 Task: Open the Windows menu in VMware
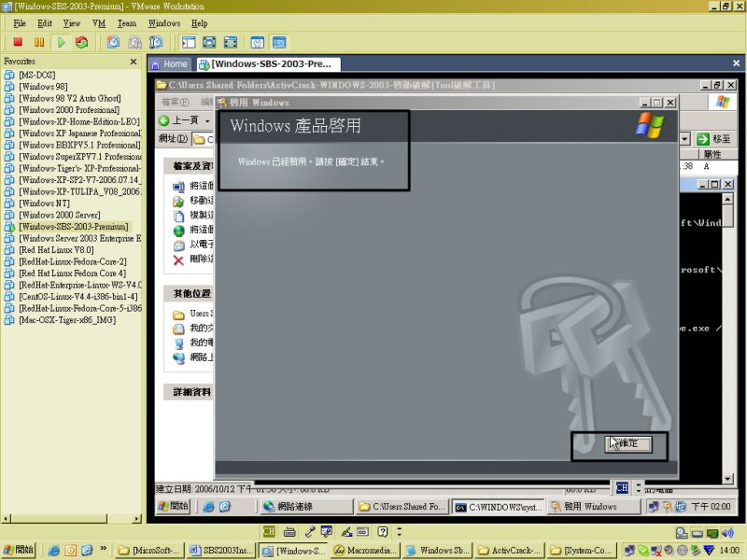(x=164, y=23)
